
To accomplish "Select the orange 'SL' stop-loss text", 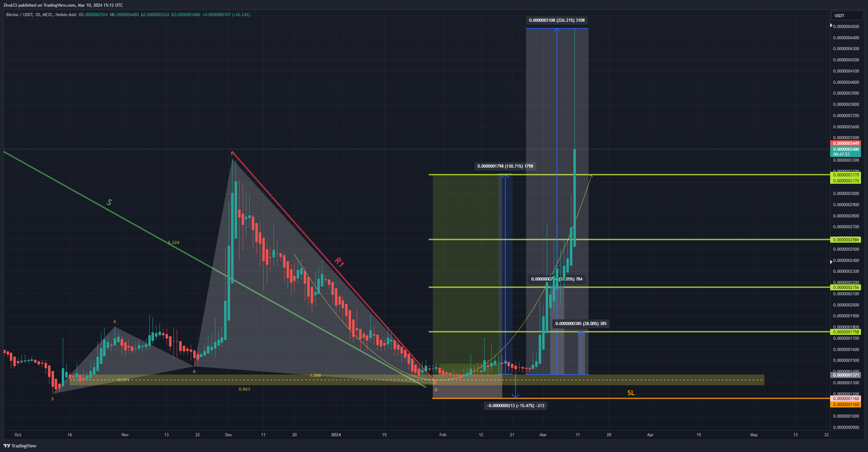I will pos(631,393).
